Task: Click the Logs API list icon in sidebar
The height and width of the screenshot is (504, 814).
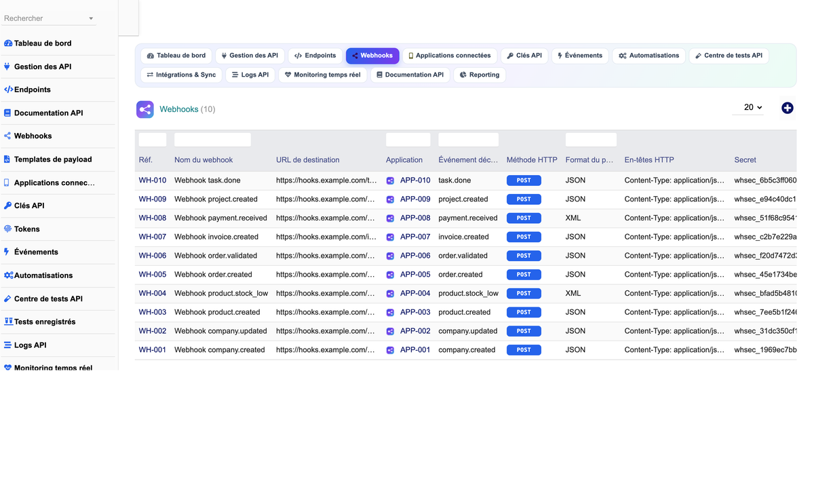Action: coord(7,345)
